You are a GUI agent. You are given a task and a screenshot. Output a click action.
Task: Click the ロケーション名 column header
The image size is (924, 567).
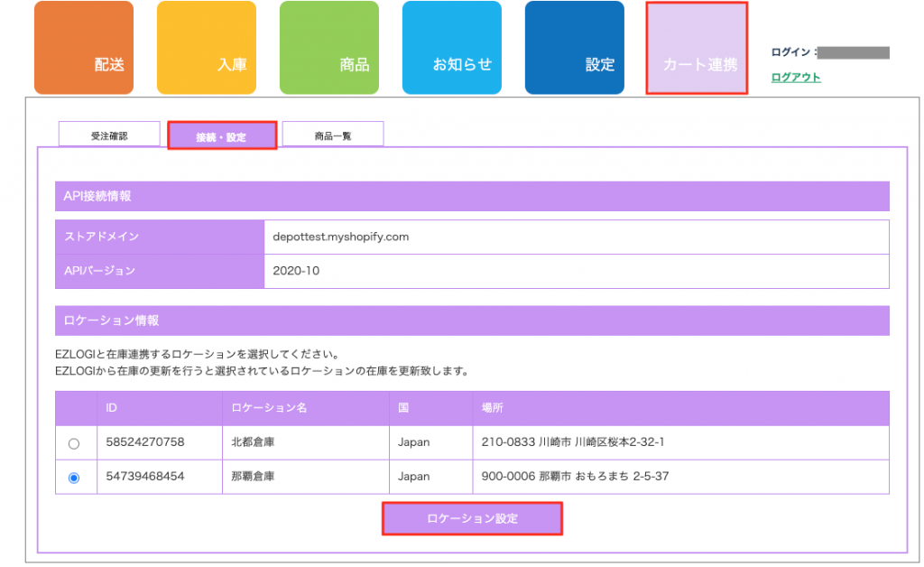[x=270, y=408]
